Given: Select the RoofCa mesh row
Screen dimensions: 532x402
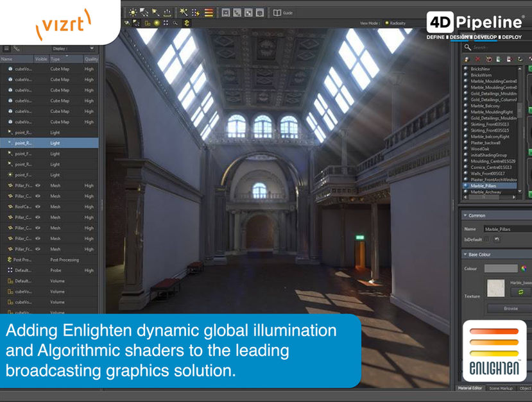Looking at the screenshot, I should coord(49,206).
